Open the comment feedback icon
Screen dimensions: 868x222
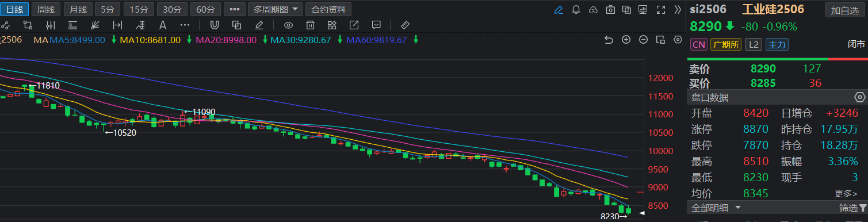tap(376, 25)
